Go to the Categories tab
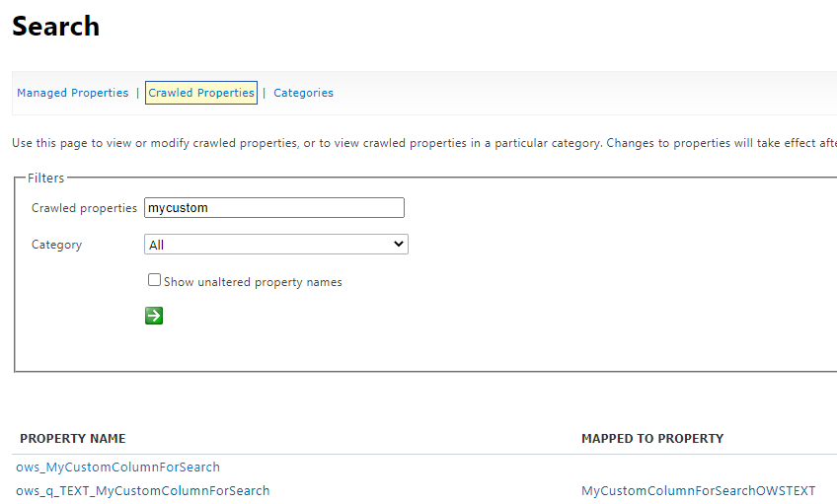Screen dimensions: 837x504 pos(303,93)
